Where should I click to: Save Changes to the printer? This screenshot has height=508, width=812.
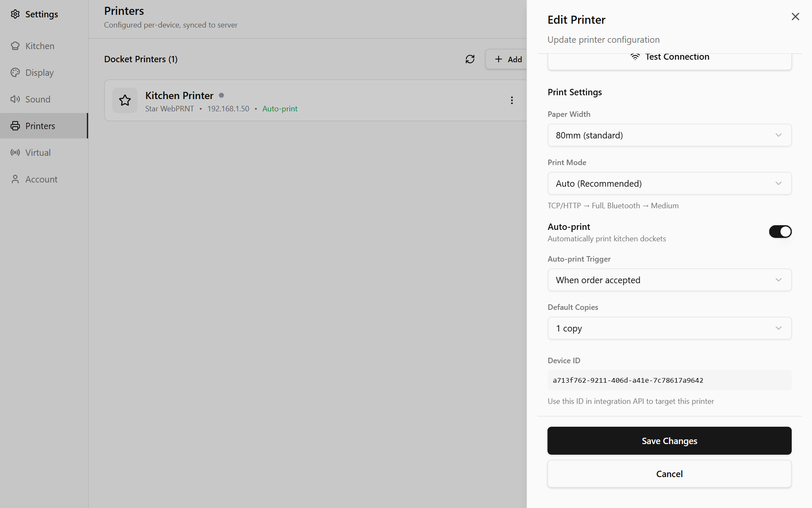(x=669, y=441)
